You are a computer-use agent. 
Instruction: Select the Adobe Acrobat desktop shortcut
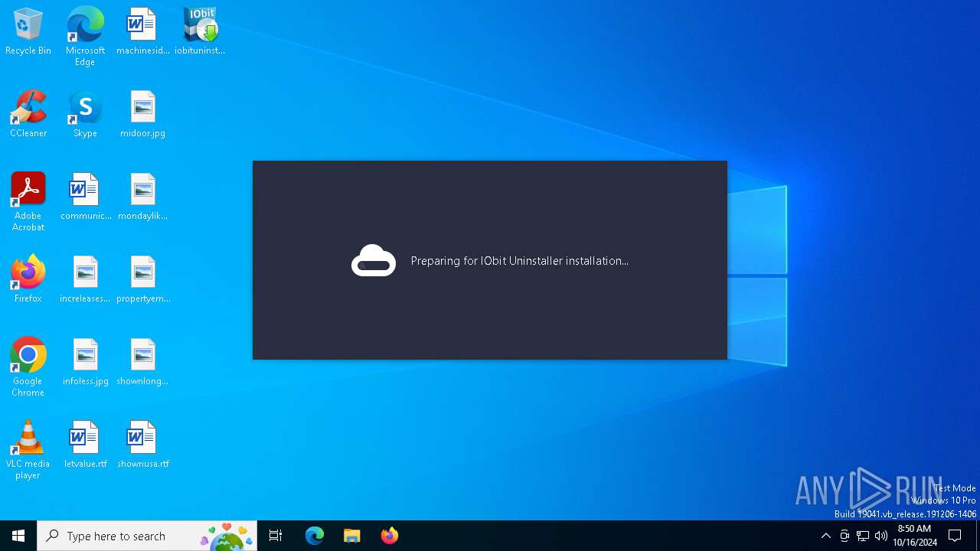click(28, 202)
